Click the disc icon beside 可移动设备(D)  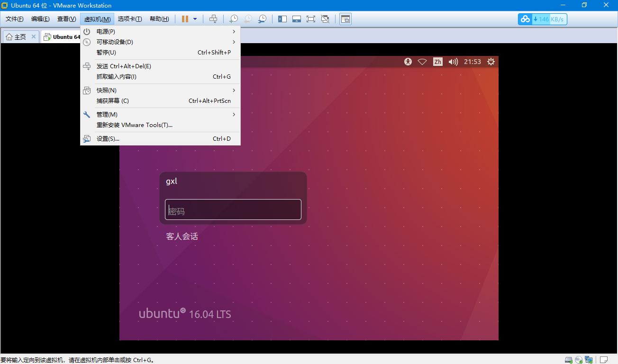87,42
